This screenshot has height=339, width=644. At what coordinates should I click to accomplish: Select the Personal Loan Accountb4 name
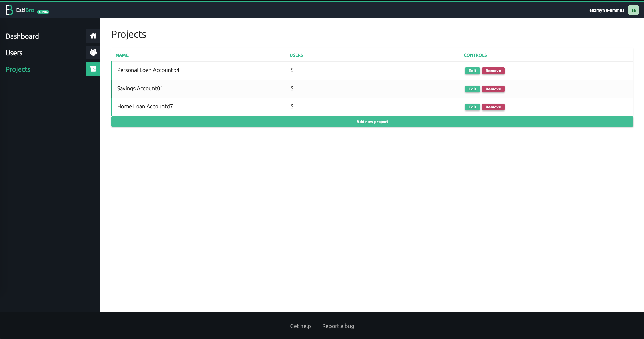tap(148, 70)
